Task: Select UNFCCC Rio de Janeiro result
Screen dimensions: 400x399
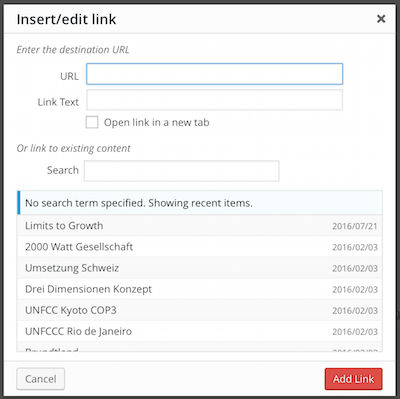Action: coord(200,331)
